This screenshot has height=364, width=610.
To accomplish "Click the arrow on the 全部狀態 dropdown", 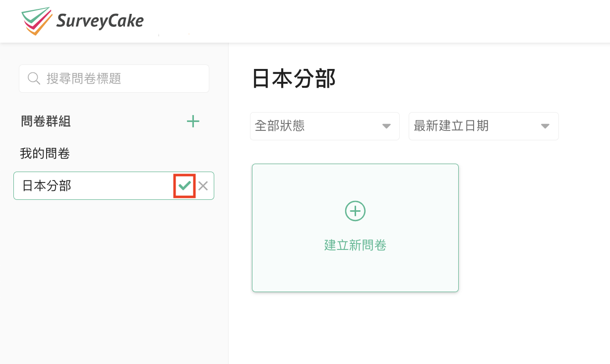I will [x=386, y=126].
